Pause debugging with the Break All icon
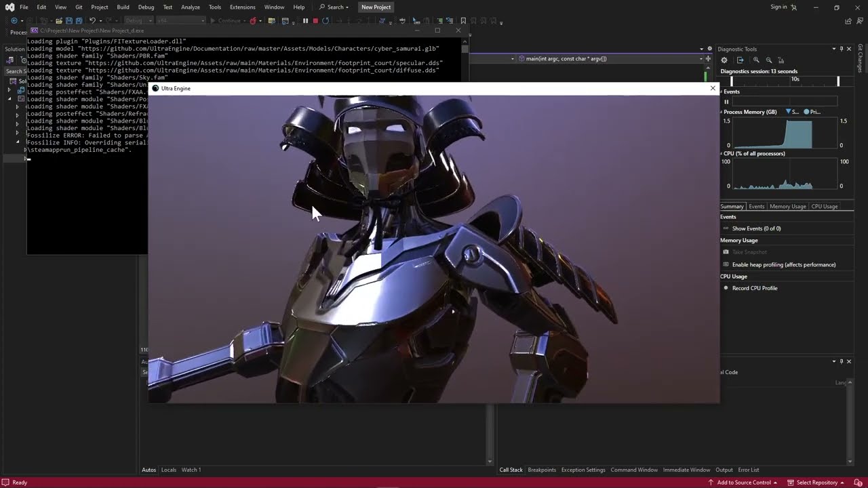The height and width of the screenshot is (488, 868). pyautogui.click(x=305, y=21)
